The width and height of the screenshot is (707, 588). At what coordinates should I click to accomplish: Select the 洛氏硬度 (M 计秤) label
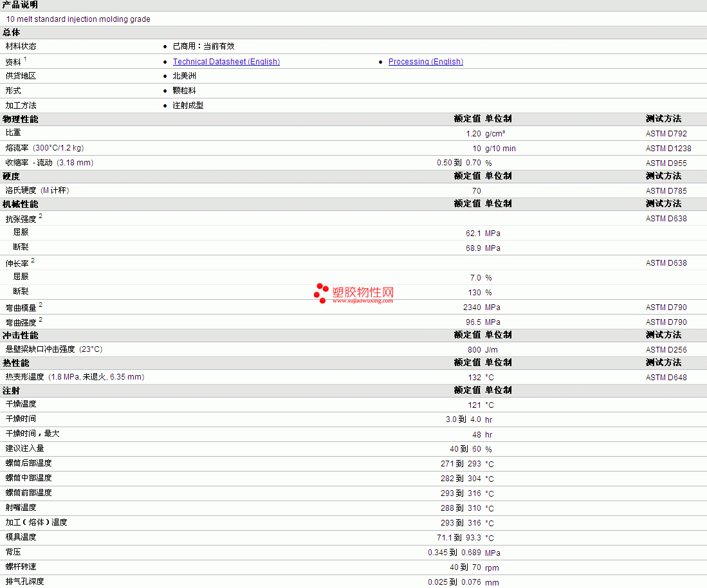tap(37, 190)
